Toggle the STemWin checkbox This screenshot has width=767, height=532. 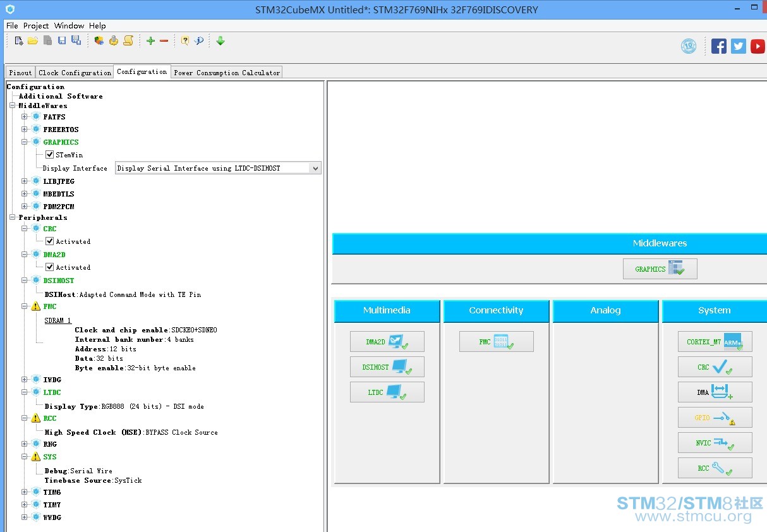point(50,155)
